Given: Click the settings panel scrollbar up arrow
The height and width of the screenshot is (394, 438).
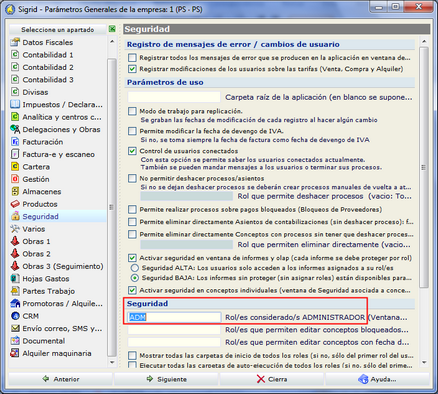Looking at the screenshot, I should pyautogui.click(x=424, y=42).
